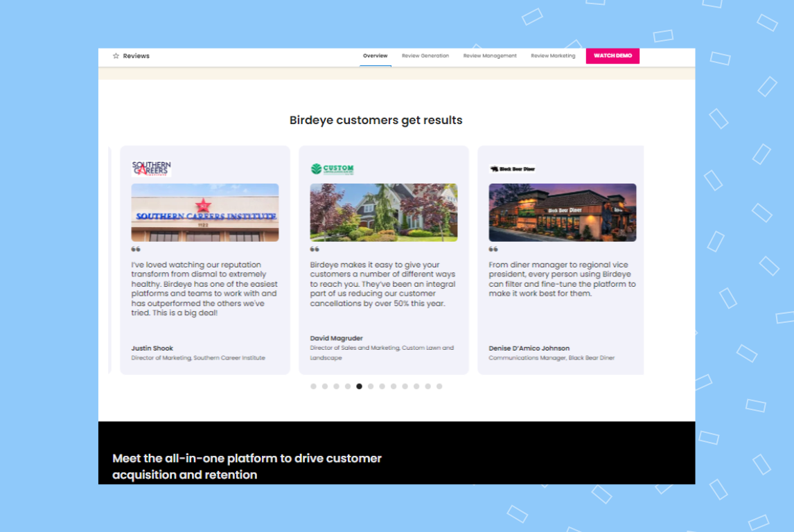Click the Black Bear Diner storefront photo
Image resolution: width=794 pixels, height=532 pixels.
click(562, 213)
